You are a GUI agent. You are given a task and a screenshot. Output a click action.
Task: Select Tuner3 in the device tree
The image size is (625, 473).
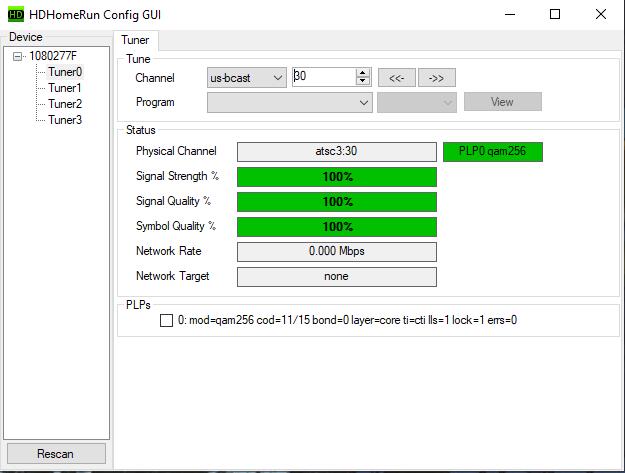pyautogui.click(x=65, y=120)
